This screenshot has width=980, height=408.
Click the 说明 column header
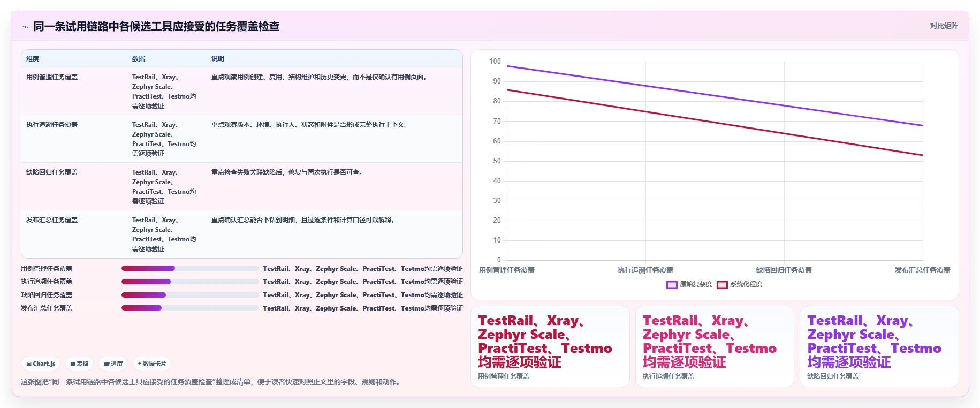[218, 59]
